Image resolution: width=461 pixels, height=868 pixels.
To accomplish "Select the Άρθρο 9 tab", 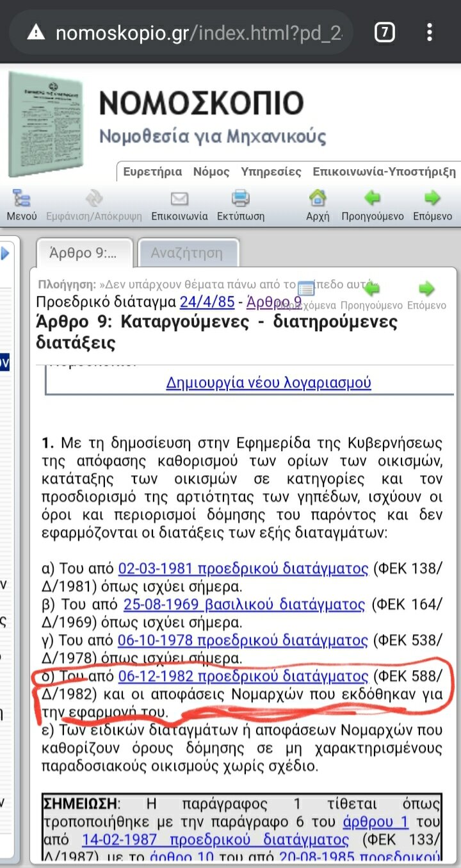I will pos(83,253).
